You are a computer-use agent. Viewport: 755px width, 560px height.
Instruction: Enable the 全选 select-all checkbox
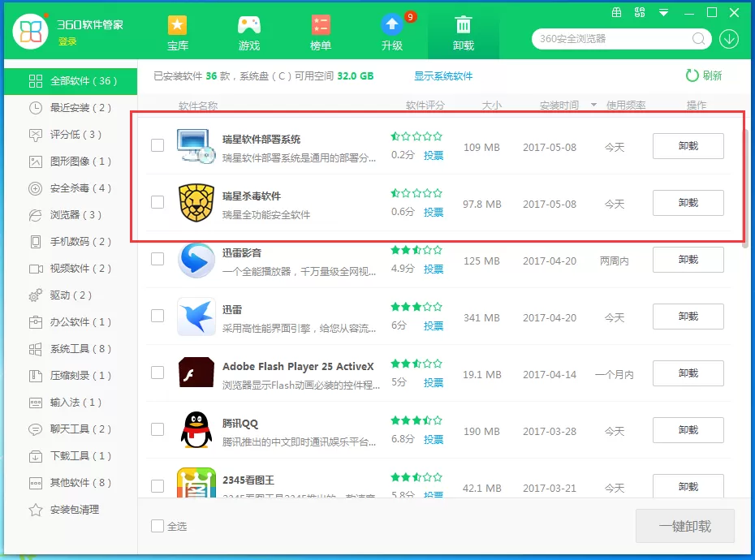pos(157,526)
